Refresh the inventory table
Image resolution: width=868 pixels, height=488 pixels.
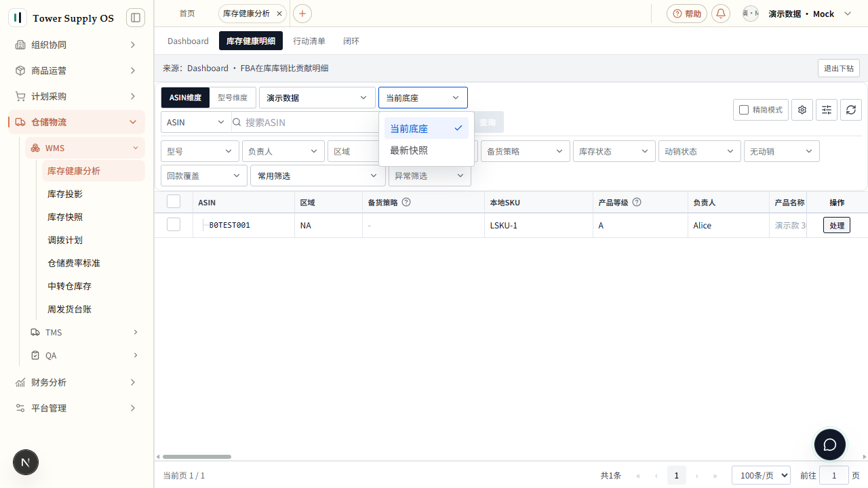(851, 110)
